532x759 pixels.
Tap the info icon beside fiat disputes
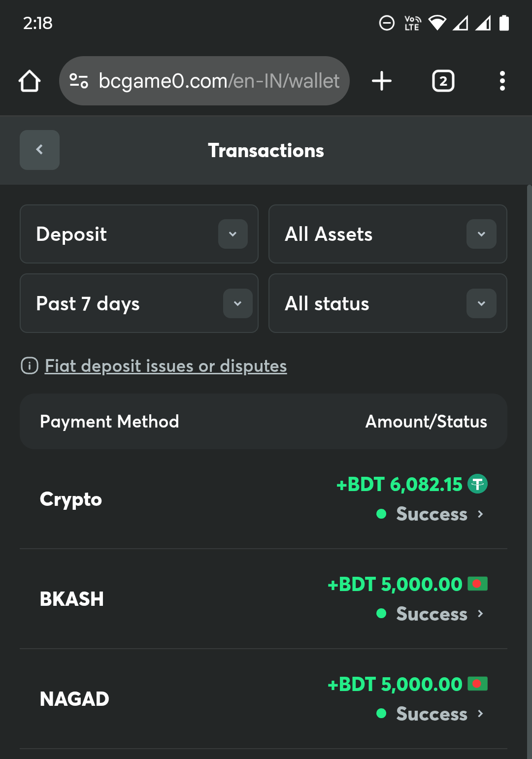[x=30, y=366]
